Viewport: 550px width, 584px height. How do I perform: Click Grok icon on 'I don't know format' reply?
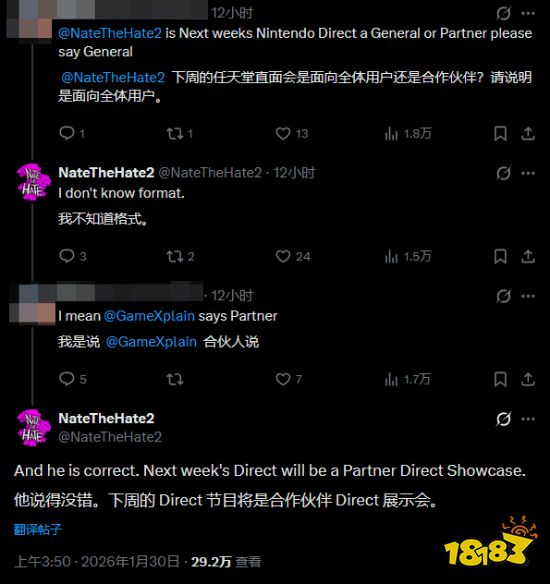pyautogui.click(x=503, y=173)
